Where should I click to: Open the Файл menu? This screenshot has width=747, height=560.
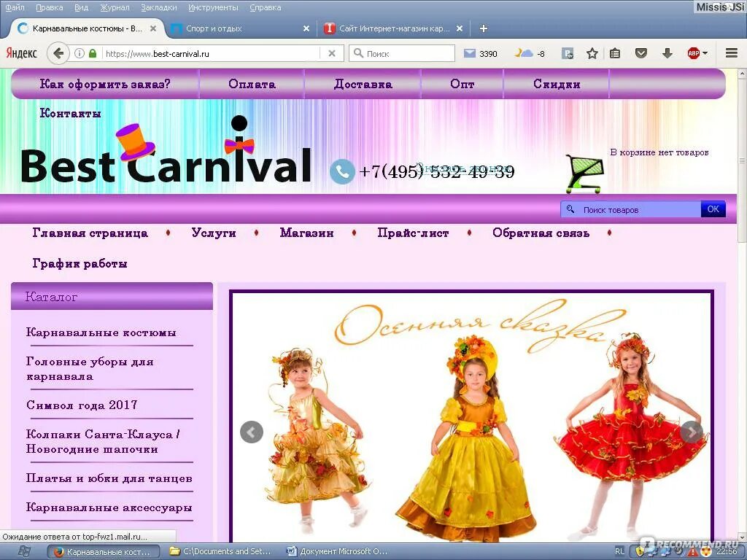pos(15,7)
